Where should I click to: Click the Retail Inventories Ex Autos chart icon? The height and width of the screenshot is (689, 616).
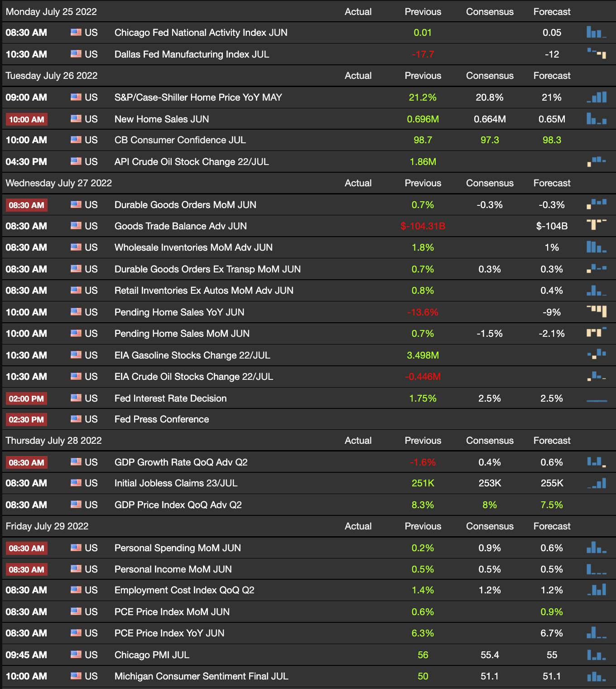pyautogui.click(x=597, y=290)
